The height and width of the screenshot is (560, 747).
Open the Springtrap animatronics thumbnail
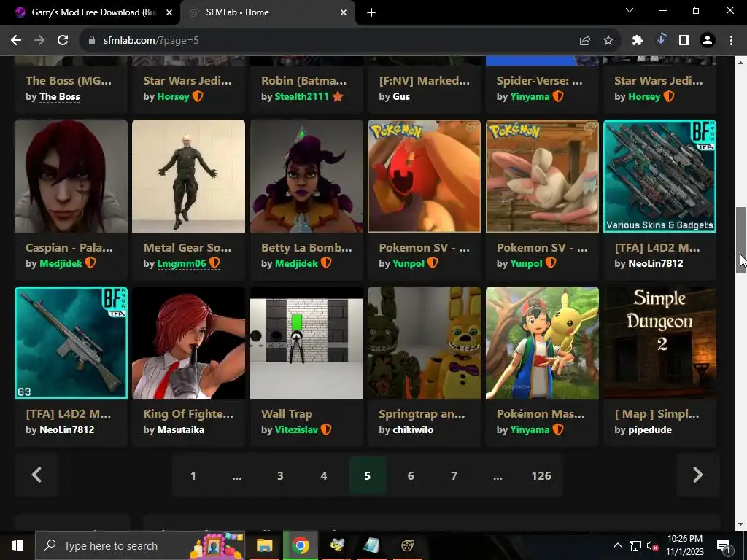coord(424,343)
